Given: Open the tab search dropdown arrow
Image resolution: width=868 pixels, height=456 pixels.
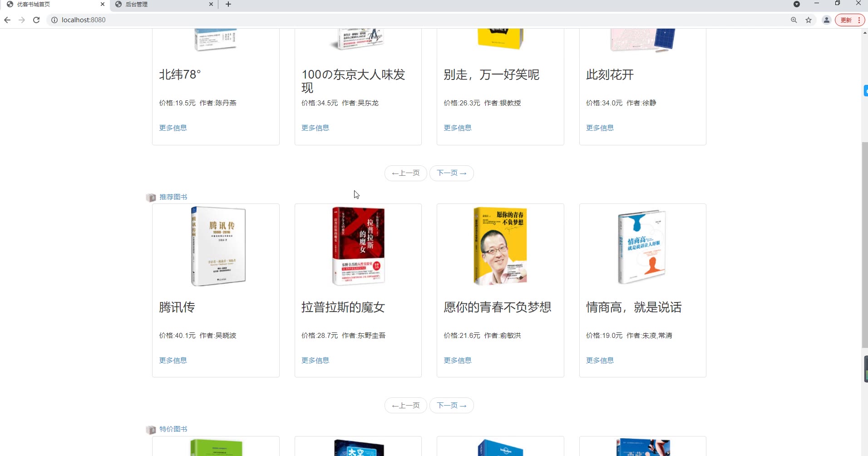Looking at the screenshot, I should (x=796, y=4).
